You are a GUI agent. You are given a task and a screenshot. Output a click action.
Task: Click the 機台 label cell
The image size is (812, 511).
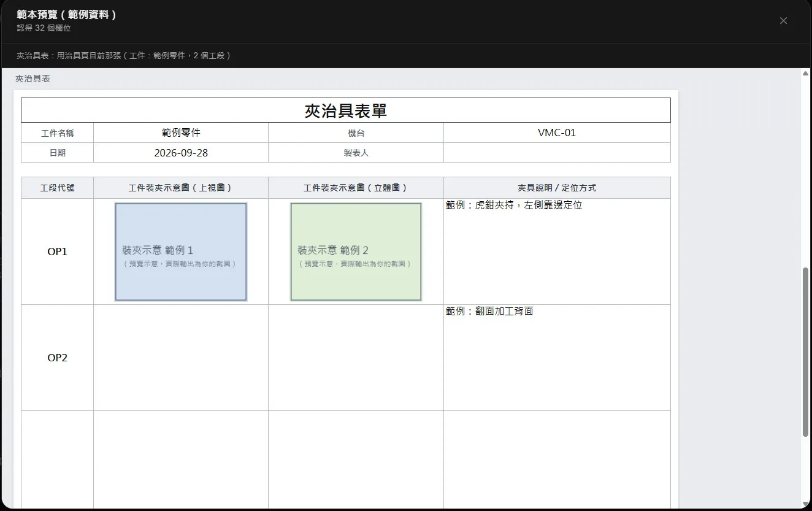(x=356, y=133)
